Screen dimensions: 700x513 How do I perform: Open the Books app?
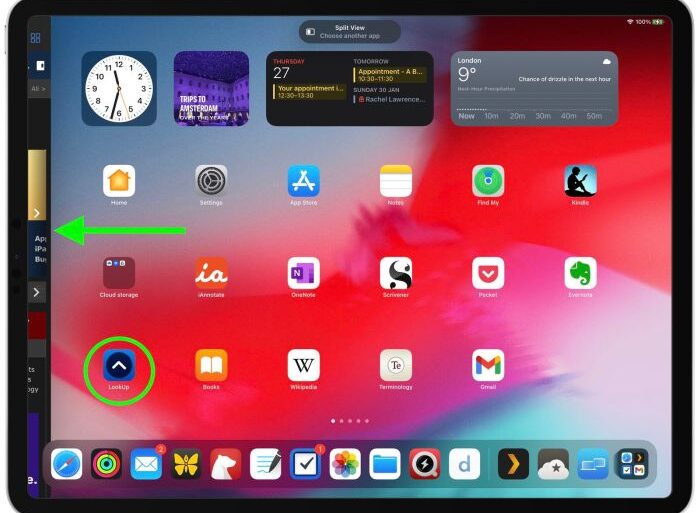(x=211, y=365)
